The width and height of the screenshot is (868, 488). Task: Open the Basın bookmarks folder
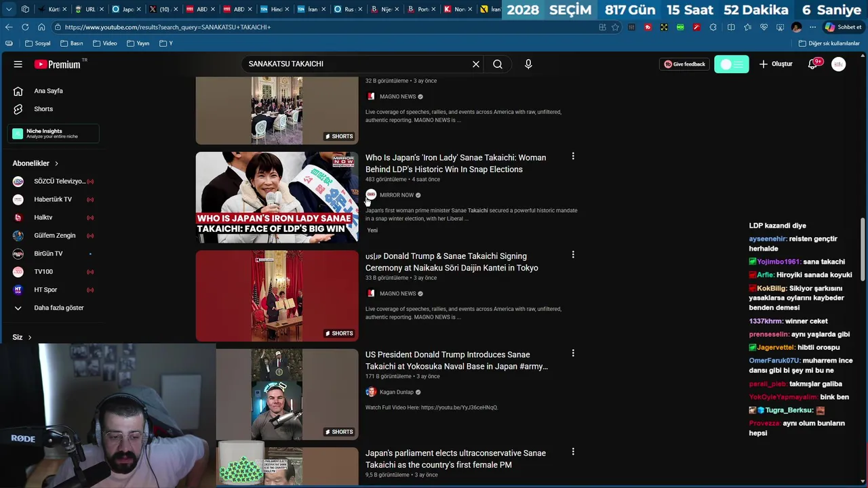(x=71, y=43)
